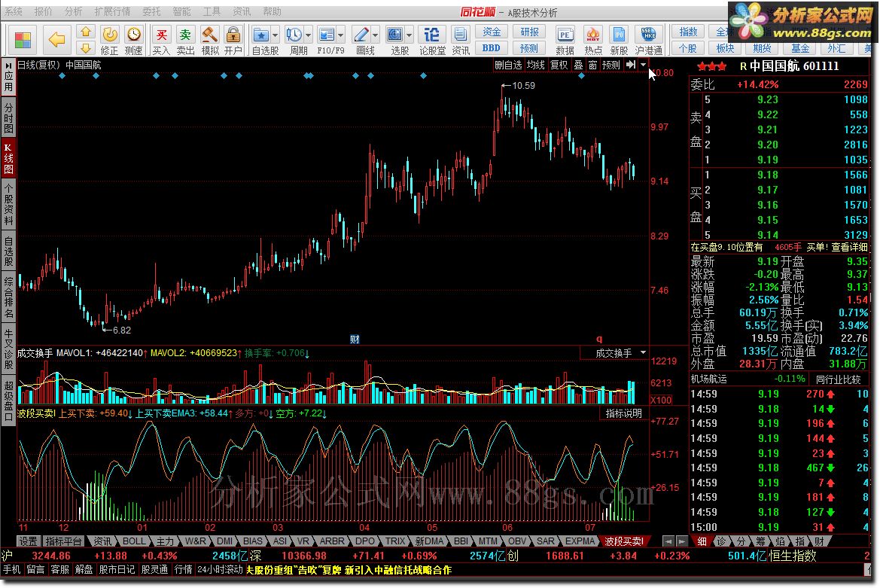Click the 指标说明 indicator description button

pyautogui.click(x=623, y=413)
